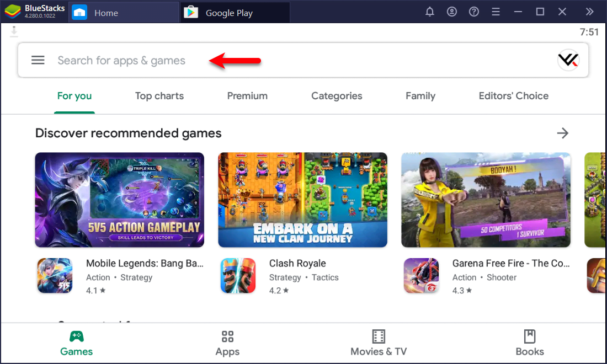Open the BlueStacks title bar hamburger menu
The height and width of the screenshot is (364, 607).
(x=496, y=12)
